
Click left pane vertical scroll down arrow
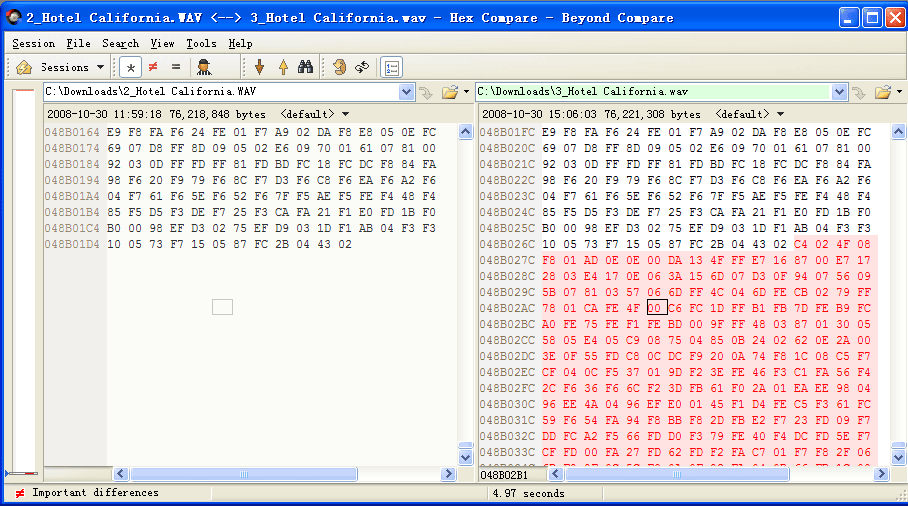466,458
